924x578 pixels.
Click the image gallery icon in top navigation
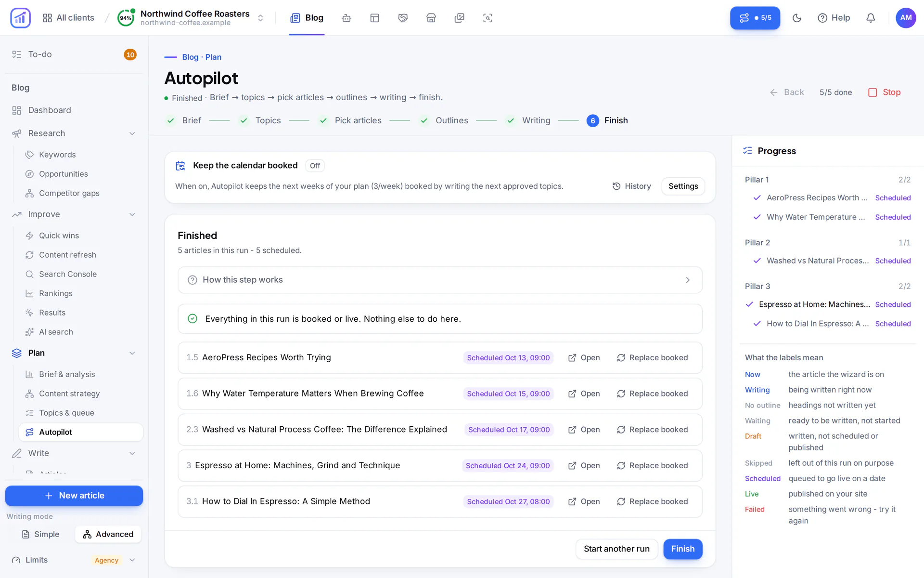[460, 18]
